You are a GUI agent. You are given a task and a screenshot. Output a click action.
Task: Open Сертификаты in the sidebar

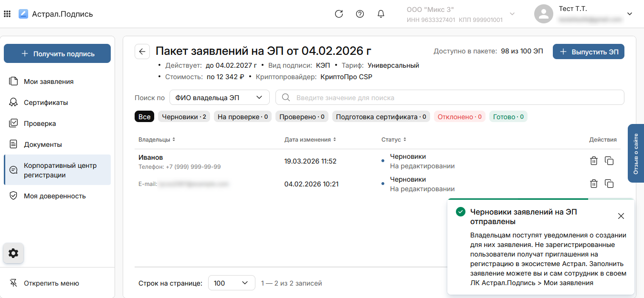click(46, 103)
